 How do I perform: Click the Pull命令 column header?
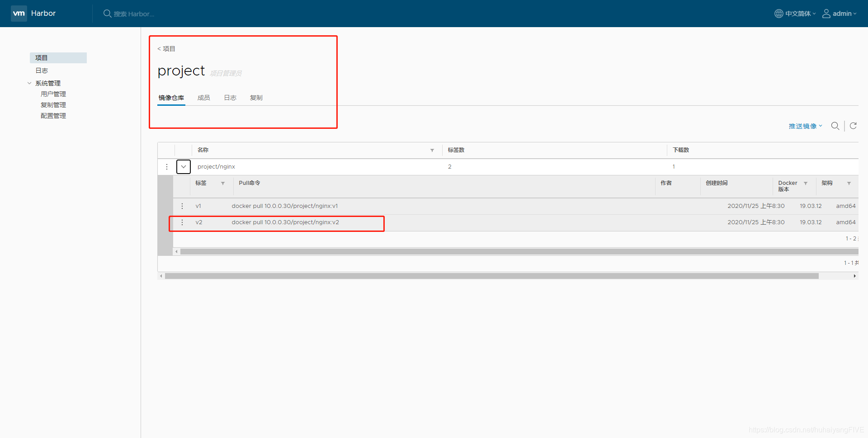[250, 183]
